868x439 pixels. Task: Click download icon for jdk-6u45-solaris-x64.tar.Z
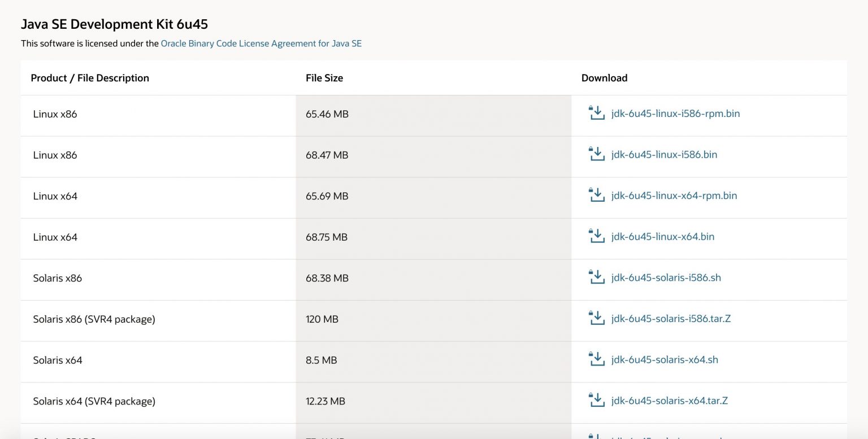point(596,401)
